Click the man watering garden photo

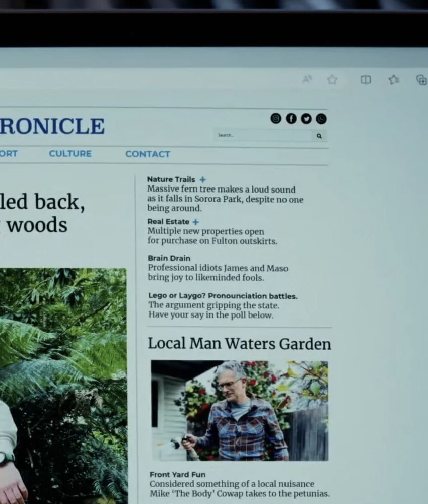coord(240,410)
